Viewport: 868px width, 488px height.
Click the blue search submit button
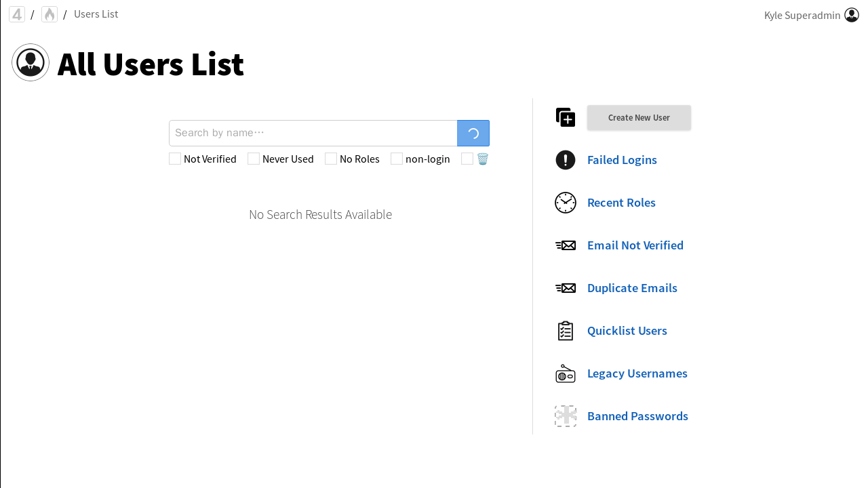tap(473, 133)
